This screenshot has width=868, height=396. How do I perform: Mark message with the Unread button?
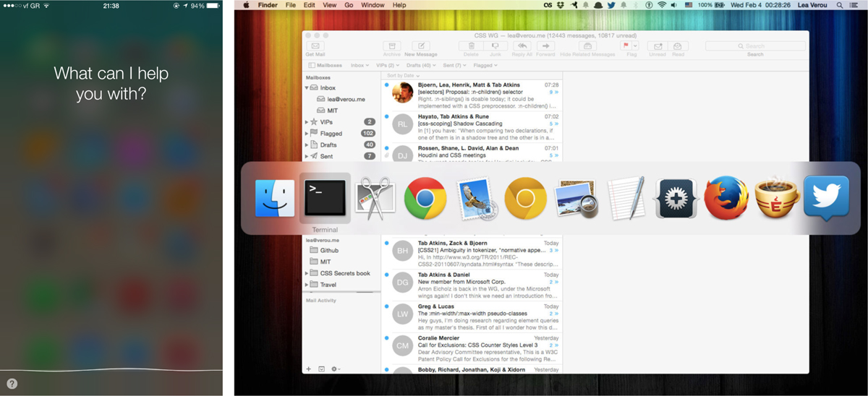pos(657,46)
